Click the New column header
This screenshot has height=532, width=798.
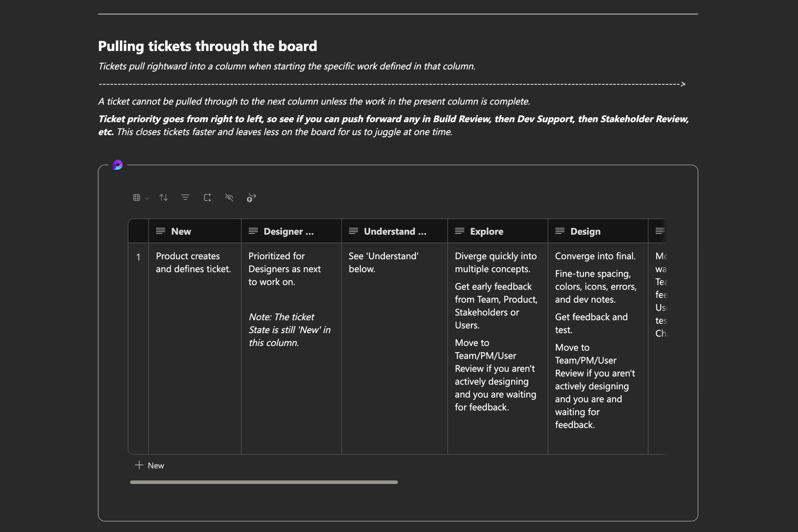(181, 231)
